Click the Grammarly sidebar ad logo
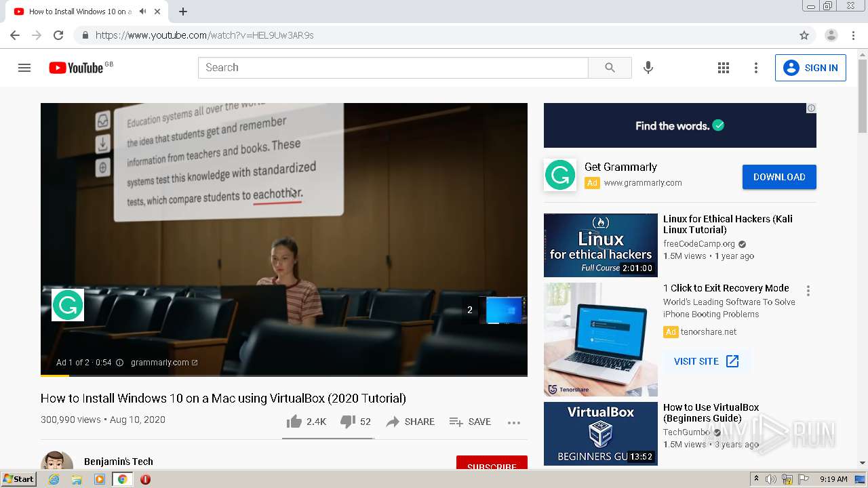 coord(560,175)
